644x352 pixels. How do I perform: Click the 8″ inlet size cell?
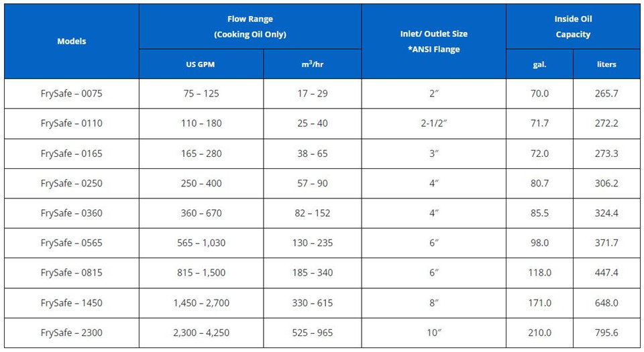[x=434, y=303]
